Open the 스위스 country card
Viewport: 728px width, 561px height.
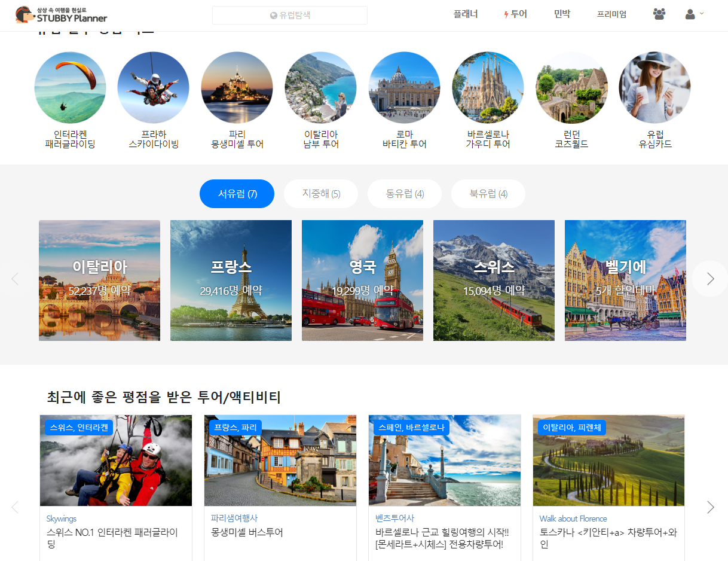494,280
